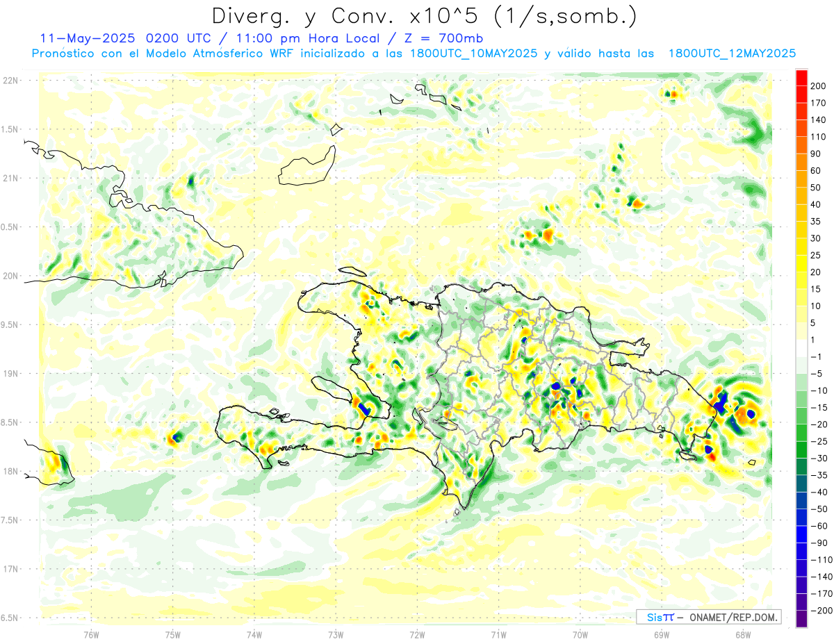Click the '22N' latitude label

pyautogui.click(x=10, y=81)
